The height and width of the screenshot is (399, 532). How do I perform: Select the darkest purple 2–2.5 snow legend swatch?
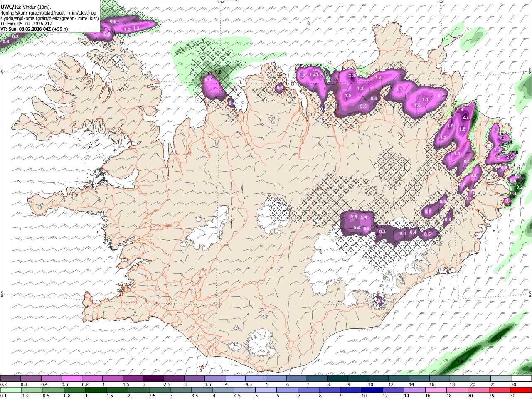(x=153, y=379)
